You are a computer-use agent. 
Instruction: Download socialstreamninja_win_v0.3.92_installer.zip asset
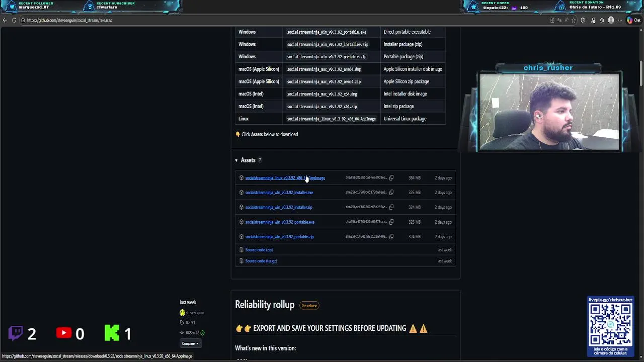278,207
